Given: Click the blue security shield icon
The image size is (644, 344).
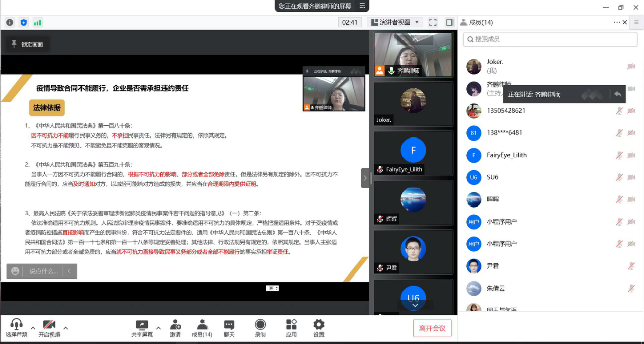Looking at the screenshot, I should 24,22.
